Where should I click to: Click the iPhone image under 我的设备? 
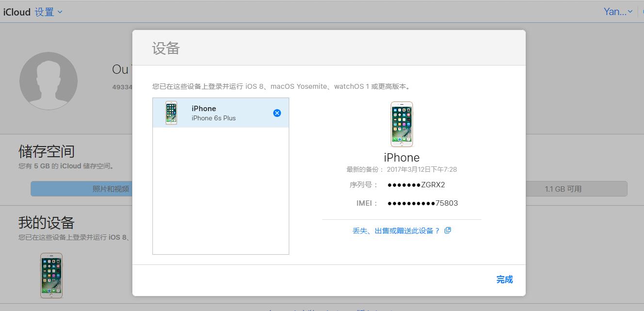tap(51, 276)
